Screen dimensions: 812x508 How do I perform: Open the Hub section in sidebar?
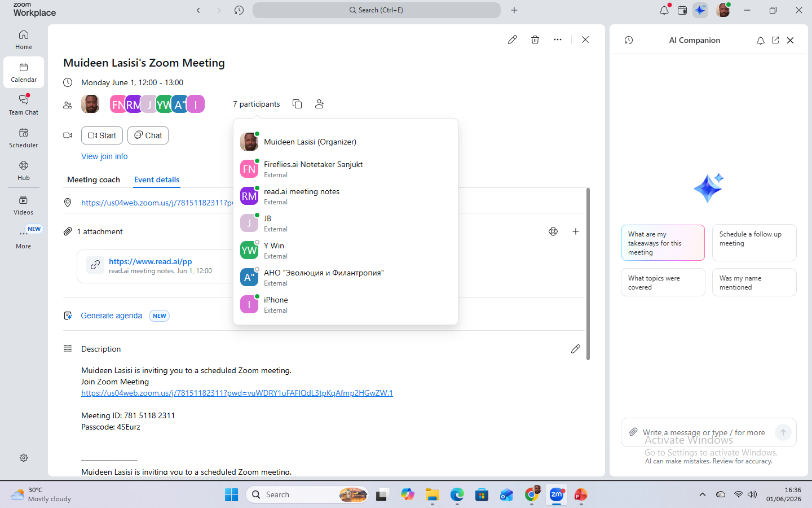[24, 170]
